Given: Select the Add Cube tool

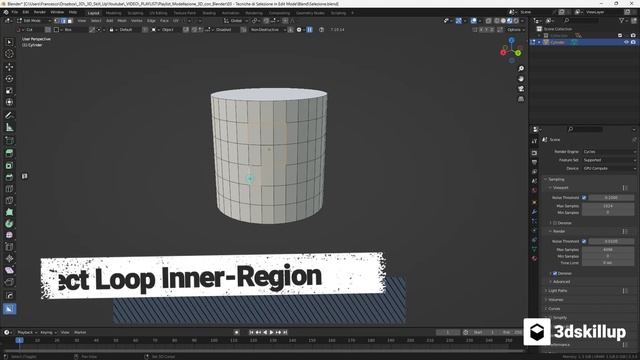Looking at the screenshot, I should tap(9, 141).
